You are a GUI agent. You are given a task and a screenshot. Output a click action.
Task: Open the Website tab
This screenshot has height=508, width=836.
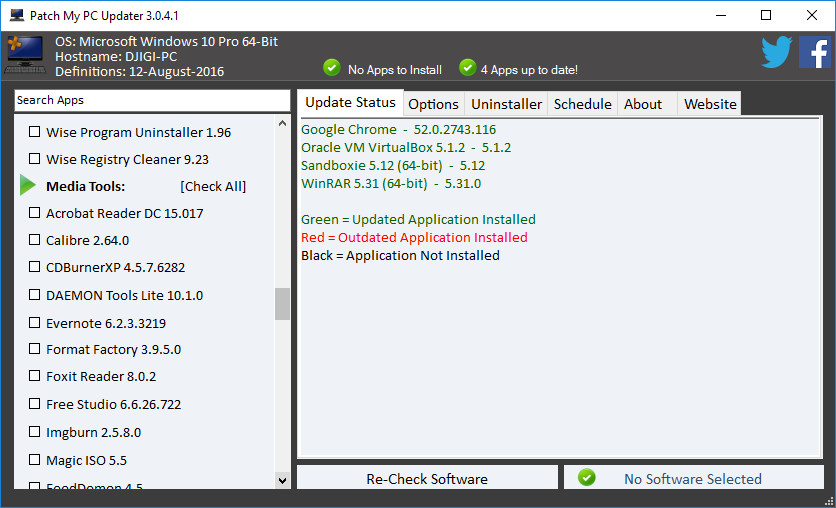(710, 104)
